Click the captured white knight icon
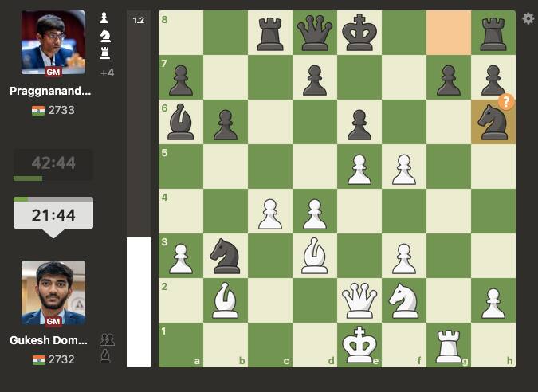Viewport: 538px width, 392px height. point(105,36)
